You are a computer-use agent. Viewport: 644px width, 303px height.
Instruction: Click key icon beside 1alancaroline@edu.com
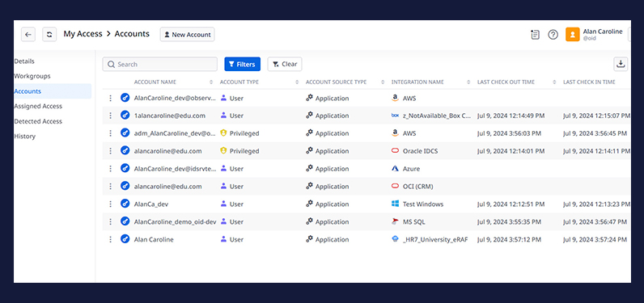125,116
